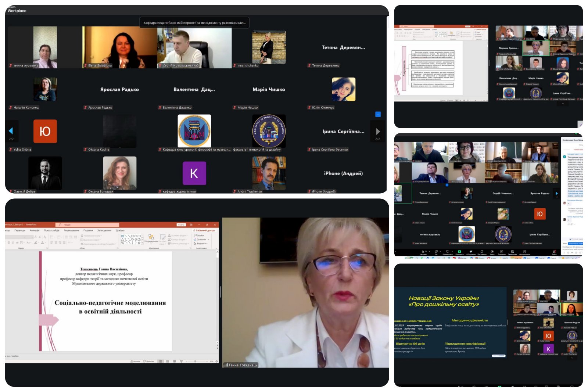Open the Replace (Замінити) dropdown arrow
The image size is (588, 392).
[208, 240]
